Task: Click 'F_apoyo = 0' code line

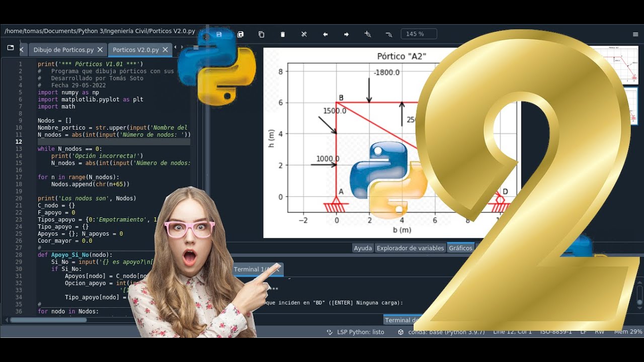Action: (x=56, y=213)
